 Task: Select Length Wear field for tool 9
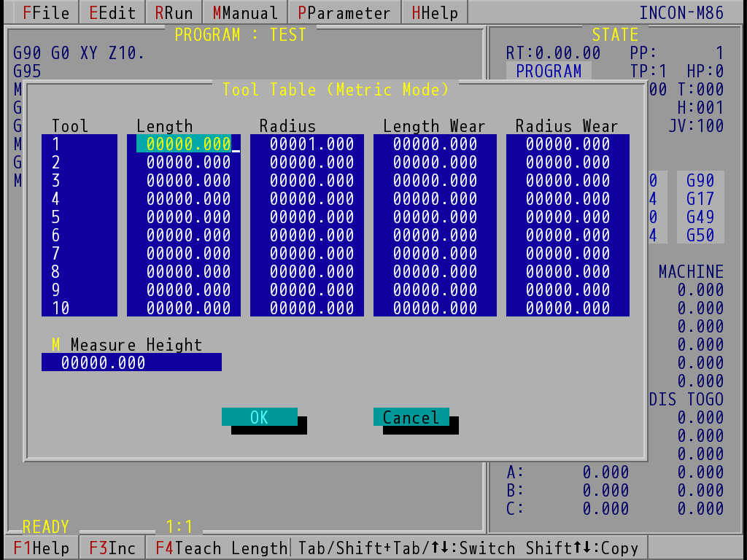point(435,289)
